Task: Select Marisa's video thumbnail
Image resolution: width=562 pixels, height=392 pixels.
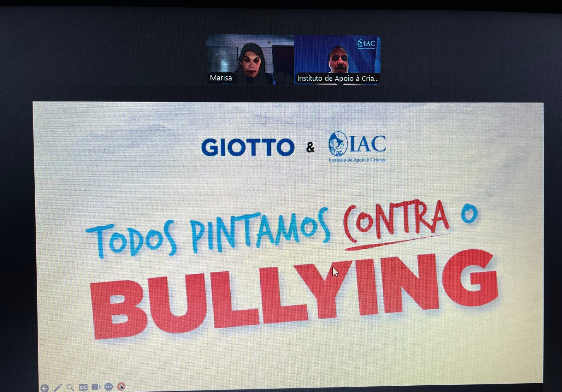Action: pos(250,59)
